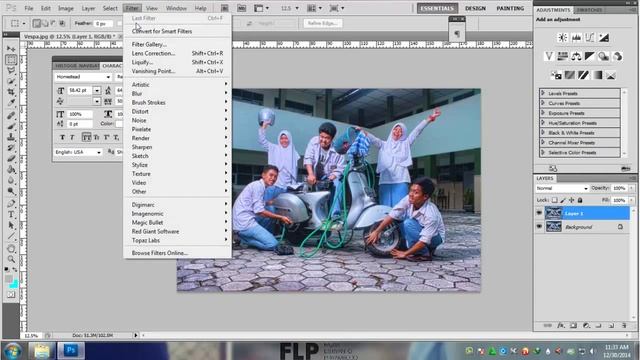Open the font family dropdown
This screenshot has height=360, width=640.
pyautogui.click(x=83, y=77)
